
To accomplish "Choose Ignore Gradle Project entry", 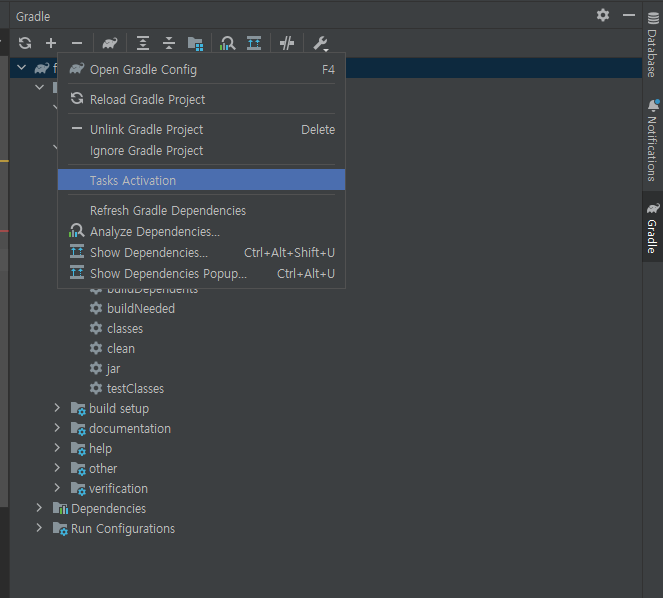I will [x=201, y=151].
